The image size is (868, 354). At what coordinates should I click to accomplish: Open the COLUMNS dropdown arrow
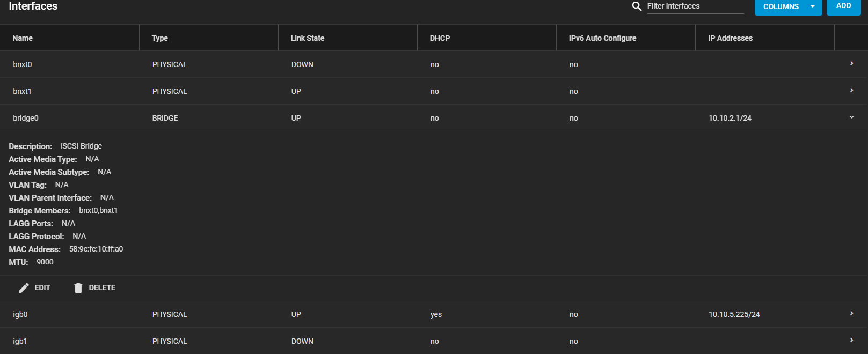(812, 6)
